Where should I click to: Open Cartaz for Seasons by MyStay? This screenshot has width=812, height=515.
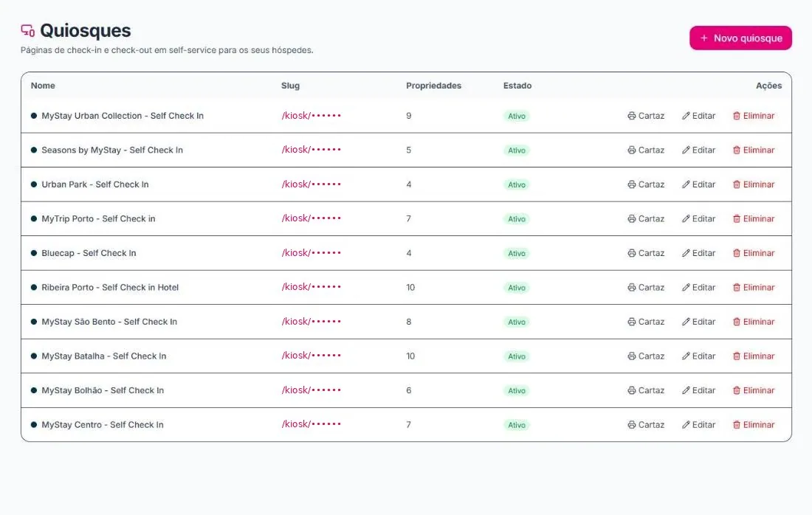click(646, 150)
